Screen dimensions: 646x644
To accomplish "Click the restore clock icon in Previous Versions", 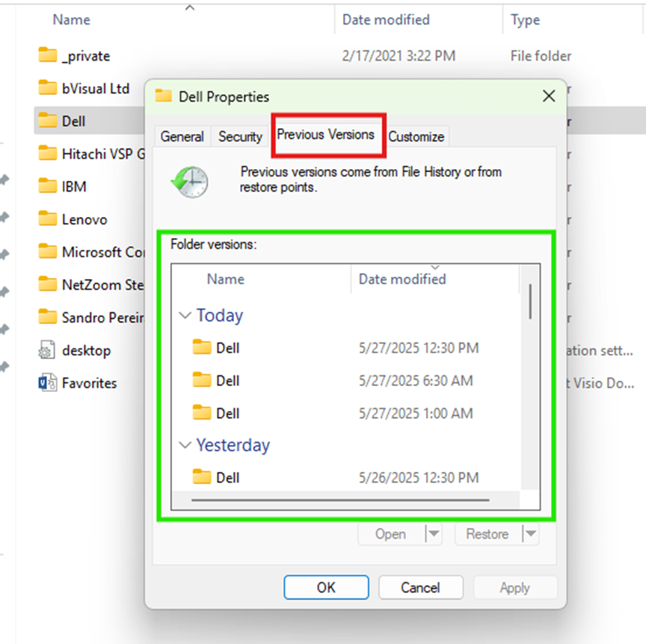I will click(190, 182).
